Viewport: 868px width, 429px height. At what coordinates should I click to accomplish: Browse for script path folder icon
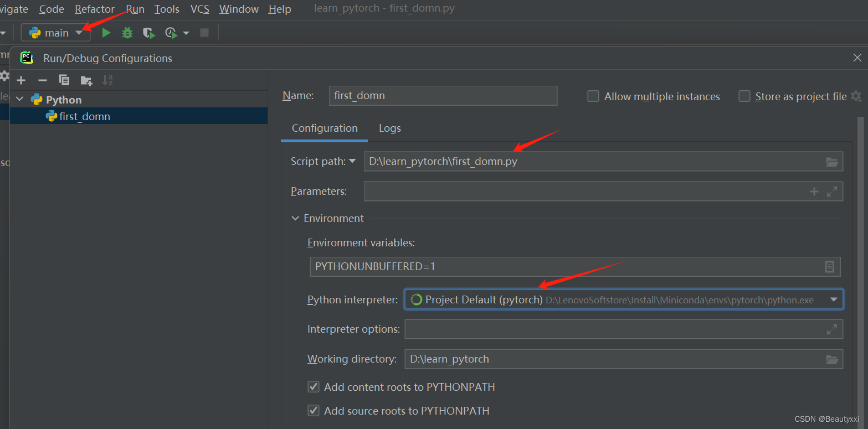pyautogui.click(x=832, y=162)
